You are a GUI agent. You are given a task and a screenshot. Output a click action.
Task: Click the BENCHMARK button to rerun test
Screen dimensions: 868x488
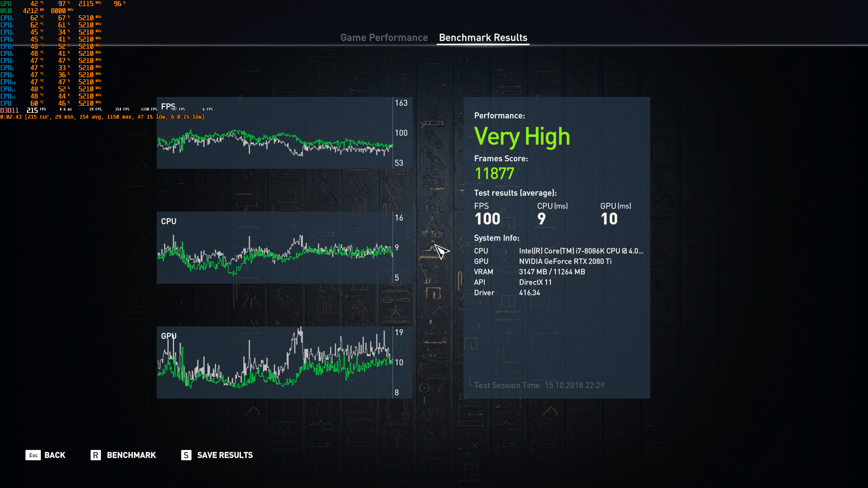tap(131, 455)
